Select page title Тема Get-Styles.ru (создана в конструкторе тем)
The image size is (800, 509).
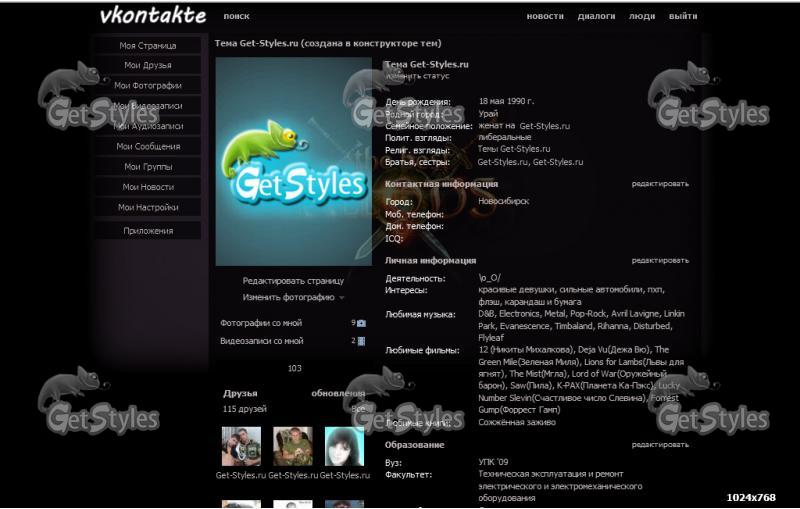[328, 43]
